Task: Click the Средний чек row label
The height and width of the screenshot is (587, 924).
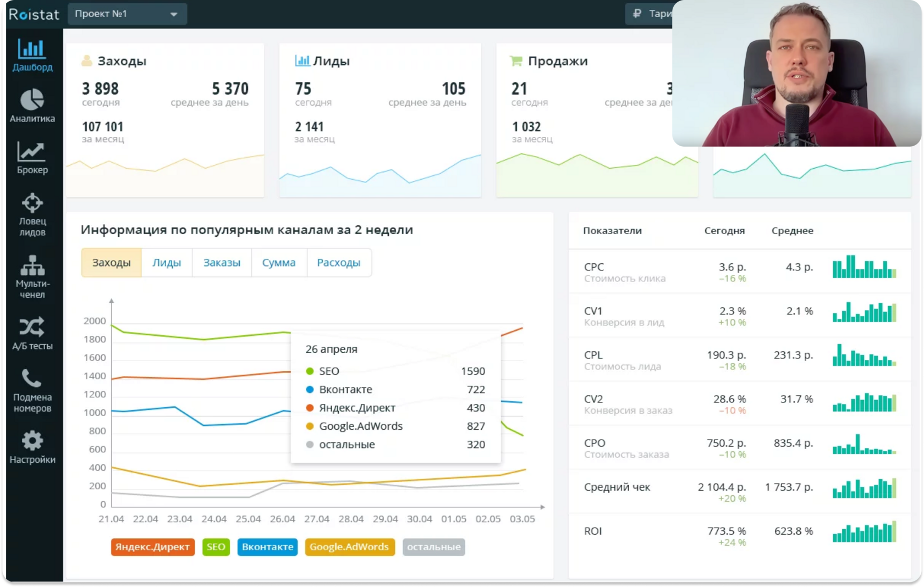Action: (x=617, y=487)
